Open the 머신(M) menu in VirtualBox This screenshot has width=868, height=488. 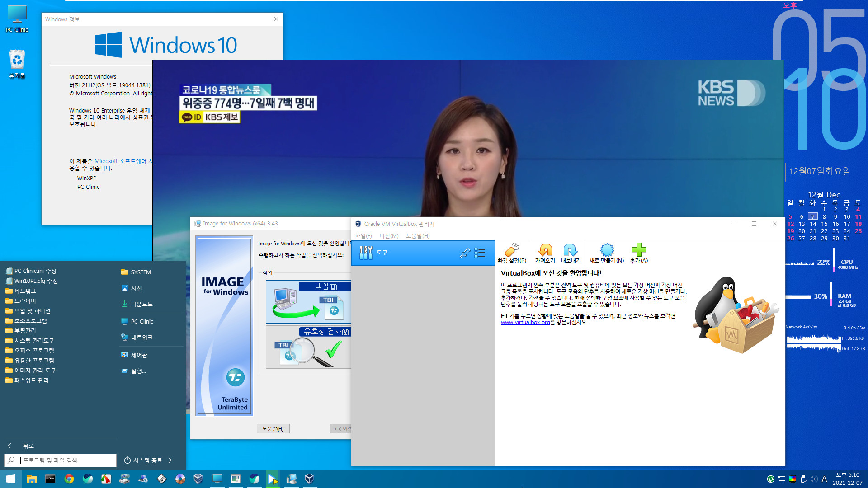[x=389, y=236]
